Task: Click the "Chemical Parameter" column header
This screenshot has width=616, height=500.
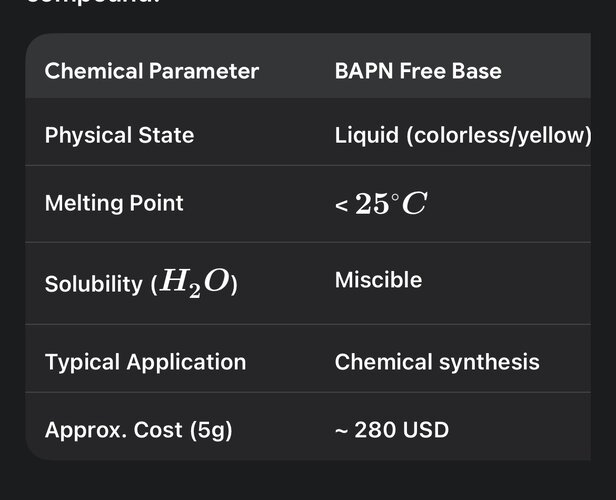Action: [152, 71]
